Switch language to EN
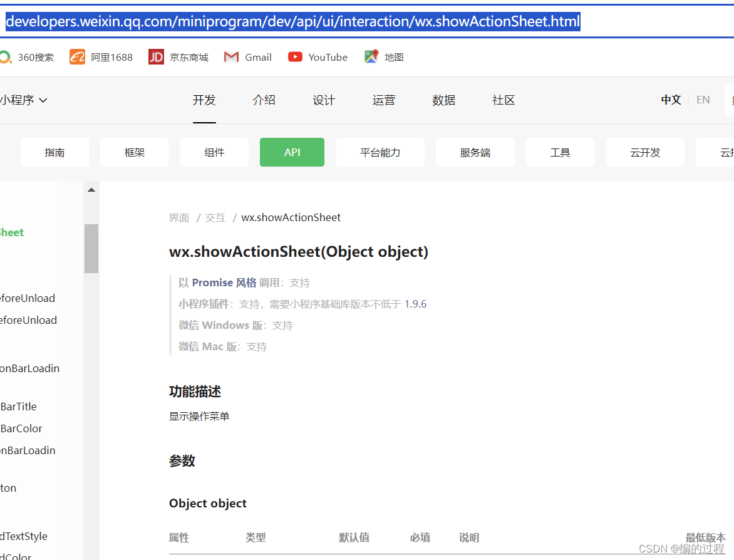 click(703, 100)
